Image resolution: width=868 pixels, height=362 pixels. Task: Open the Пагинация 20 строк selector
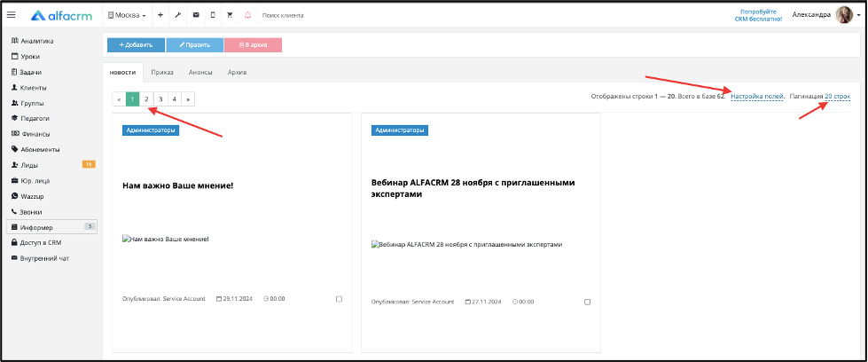click(838, 97)
